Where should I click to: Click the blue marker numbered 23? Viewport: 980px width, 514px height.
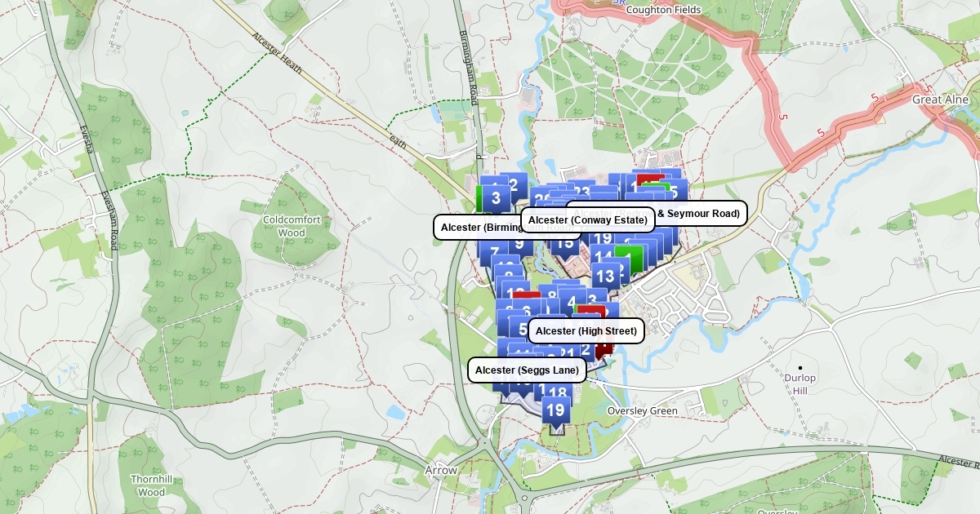(581, 192)
